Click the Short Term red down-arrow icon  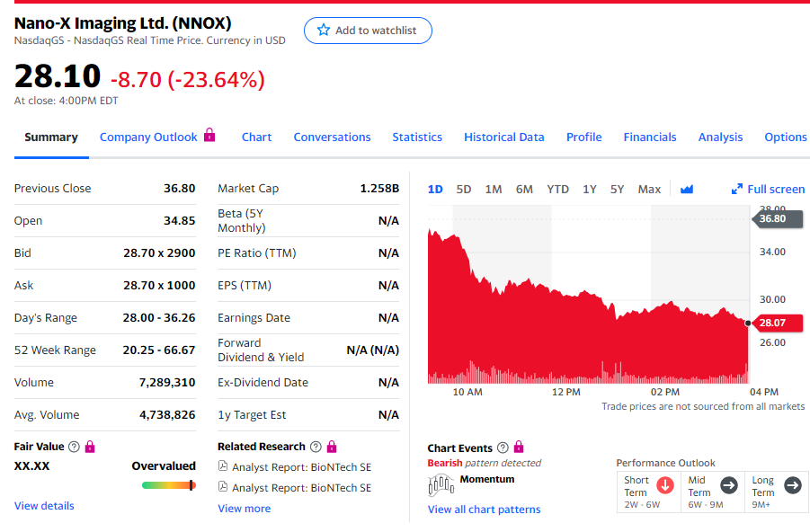point(665,485)
